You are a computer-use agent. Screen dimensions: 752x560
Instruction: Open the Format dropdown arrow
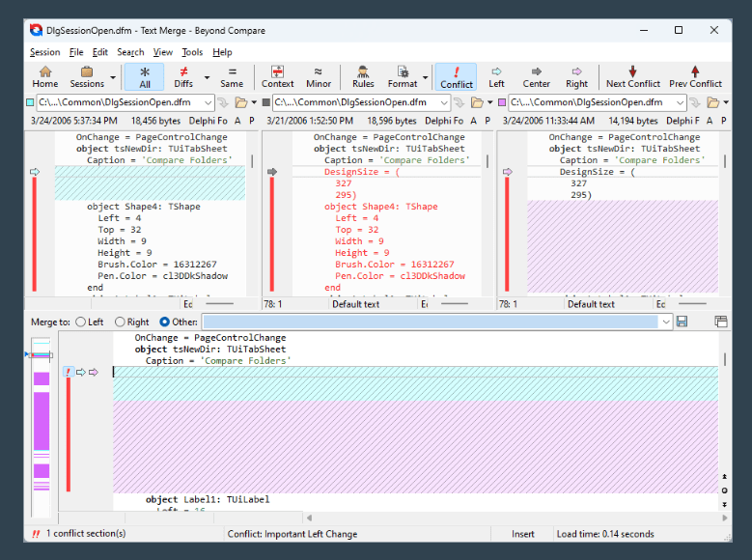(x=426, y=77)
